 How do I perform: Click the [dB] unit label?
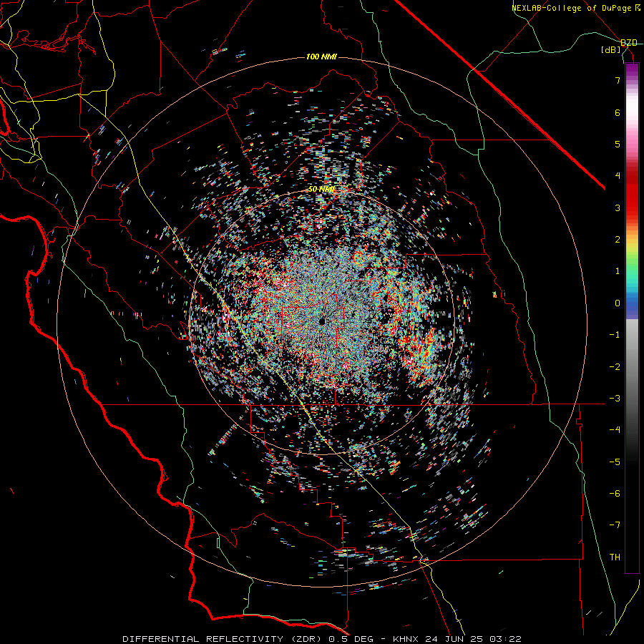[611, 50]
